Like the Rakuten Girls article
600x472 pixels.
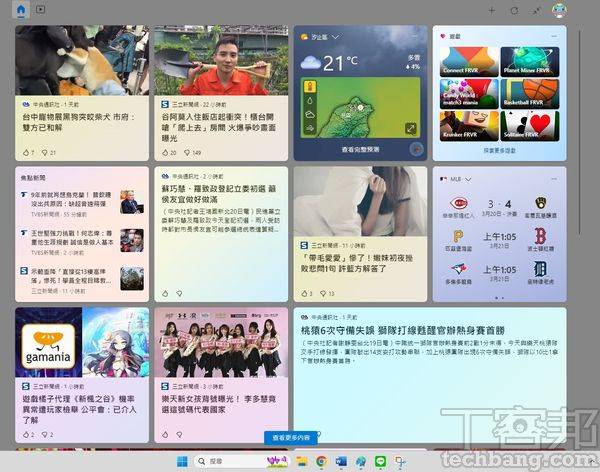pos(165,434)
